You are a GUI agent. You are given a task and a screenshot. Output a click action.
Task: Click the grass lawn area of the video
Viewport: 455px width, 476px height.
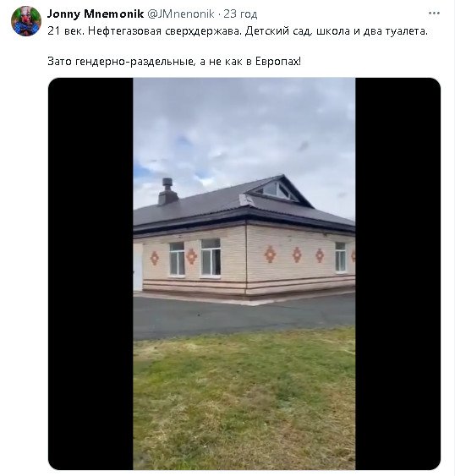[x=244, y=401]
